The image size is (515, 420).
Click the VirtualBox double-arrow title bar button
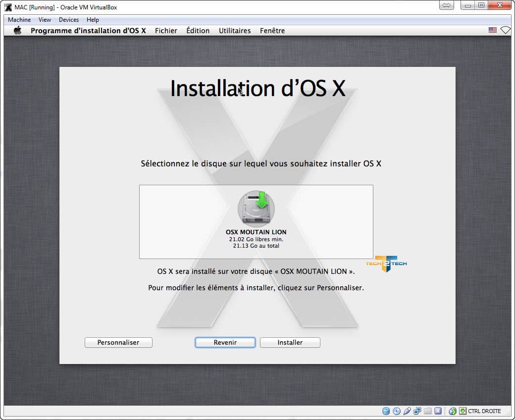pyautogui.click(x=446, y=5)
